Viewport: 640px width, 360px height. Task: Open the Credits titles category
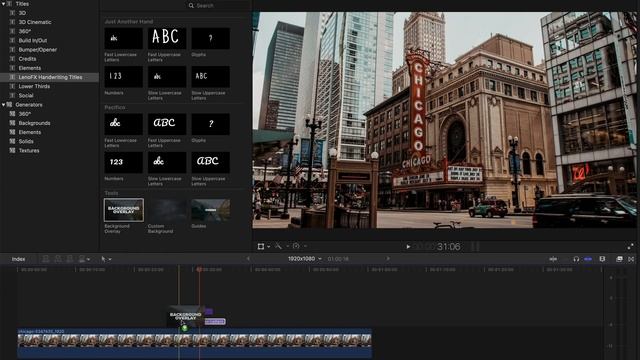tap(27, 59)
